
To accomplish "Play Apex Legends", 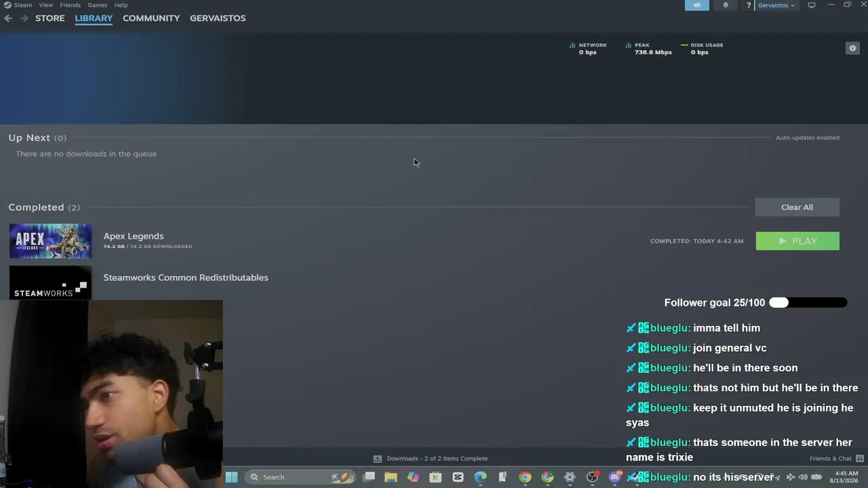I will tap(797, 241).
